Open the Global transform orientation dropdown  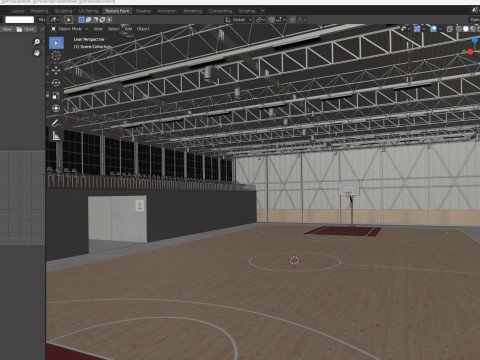pos(239,20)
